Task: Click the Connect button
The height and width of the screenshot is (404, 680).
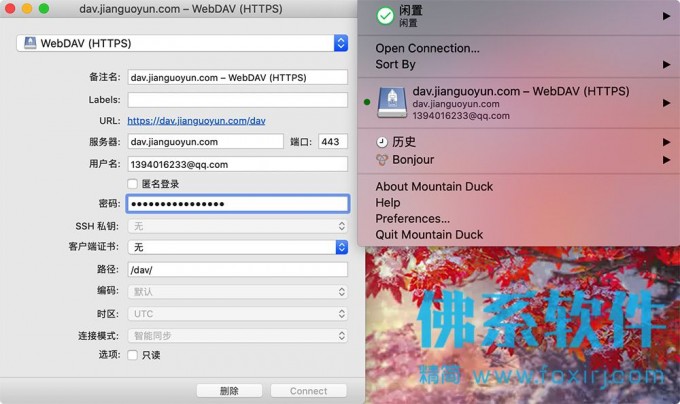Action: pos(308,391)
